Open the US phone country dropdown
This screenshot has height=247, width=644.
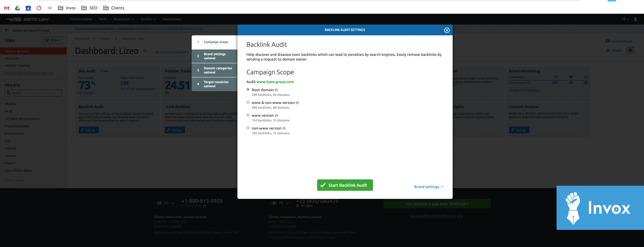point(166,203)
